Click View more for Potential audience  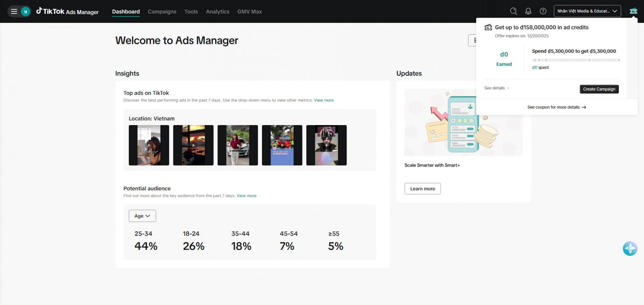(247, 196)
